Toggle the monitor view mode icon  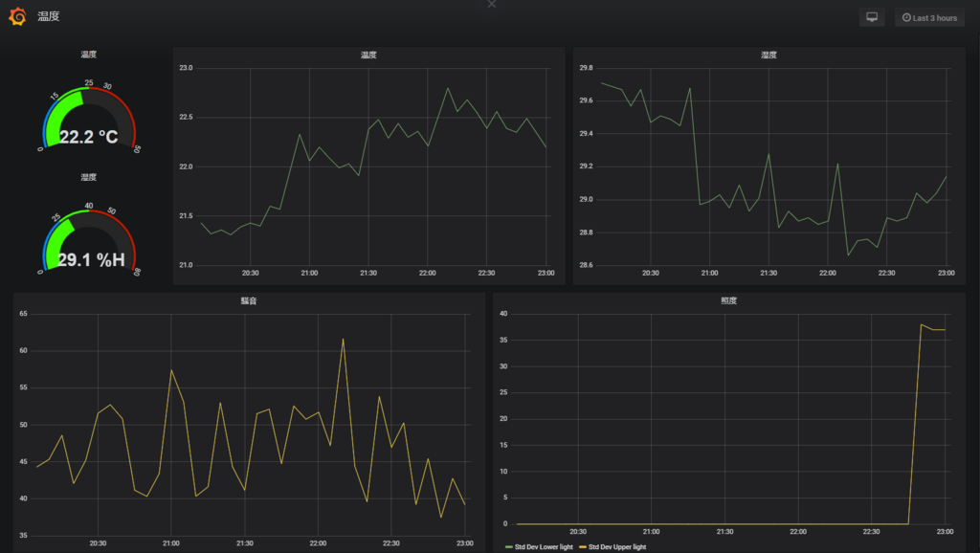[872, 17]
